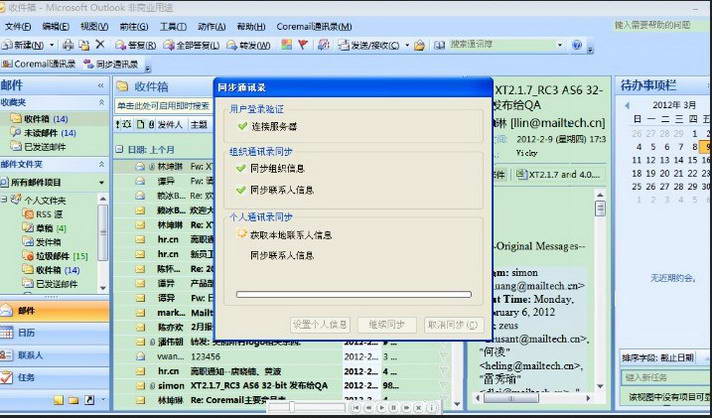Sort by the importance exclamation column header
Viewport: 712px width, 418px height.
click(x=118, y=124)
